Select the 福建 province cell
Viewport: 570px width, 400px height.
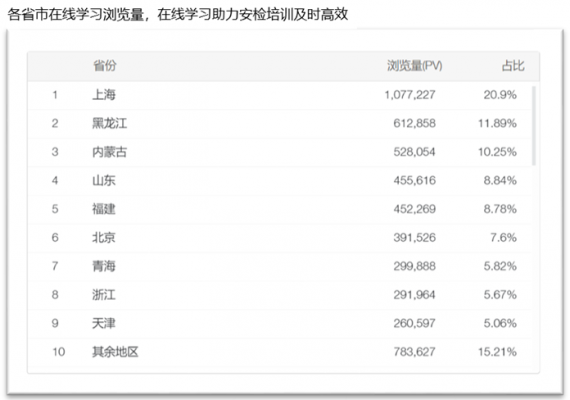click(104, 209)
